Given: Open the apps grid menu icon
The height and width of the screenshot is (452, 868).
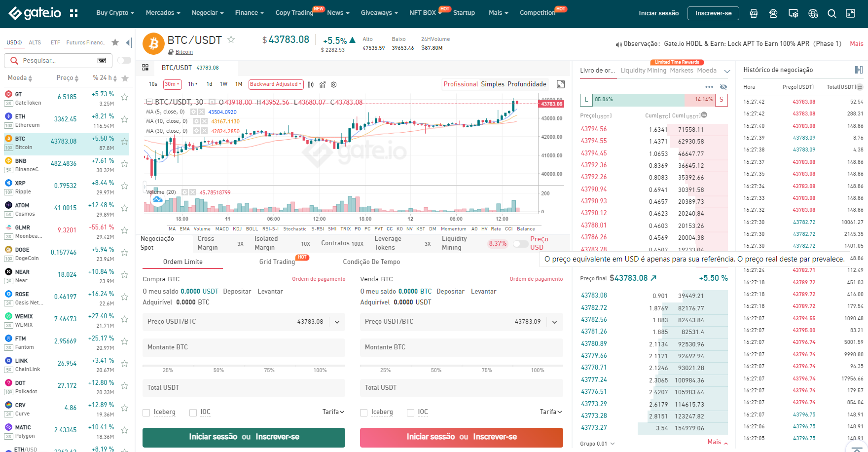Looking at the screenshot, I should coord(74,13).
